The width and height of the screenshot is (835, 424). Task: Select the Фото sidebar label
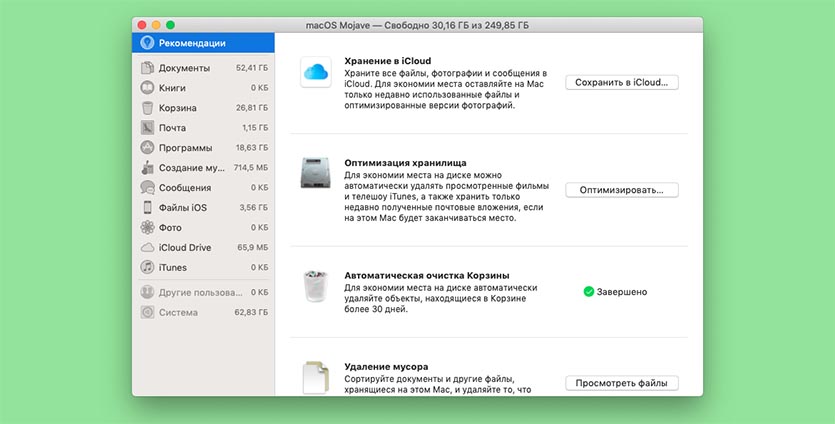170,227
